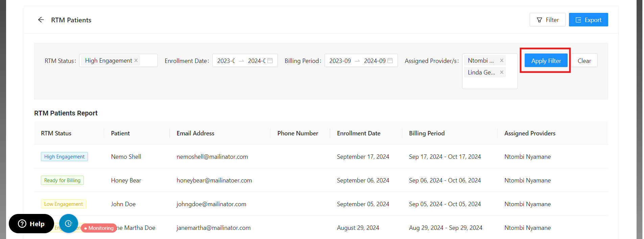
Task: Click the Enrollment Date column header
Action: click(358, 133)
